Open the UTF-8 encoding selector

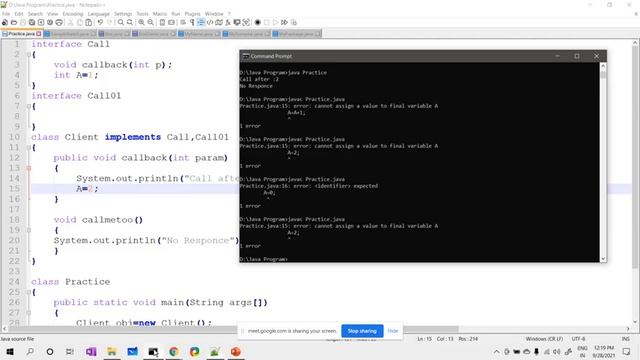578,339
